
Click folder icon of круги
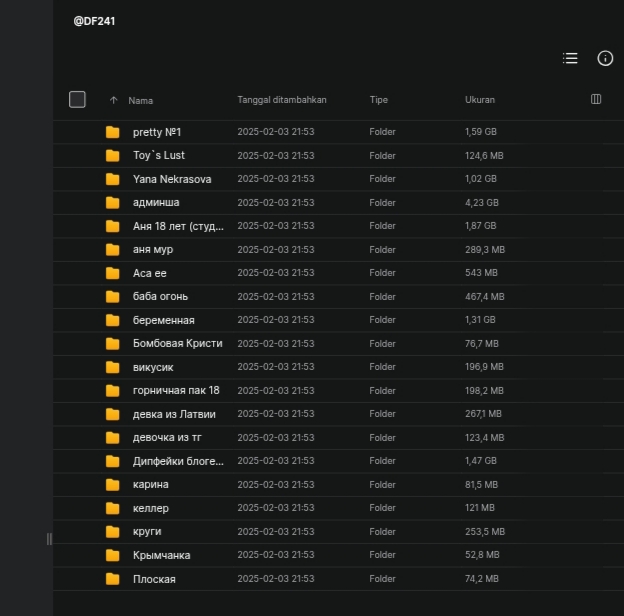113,532
